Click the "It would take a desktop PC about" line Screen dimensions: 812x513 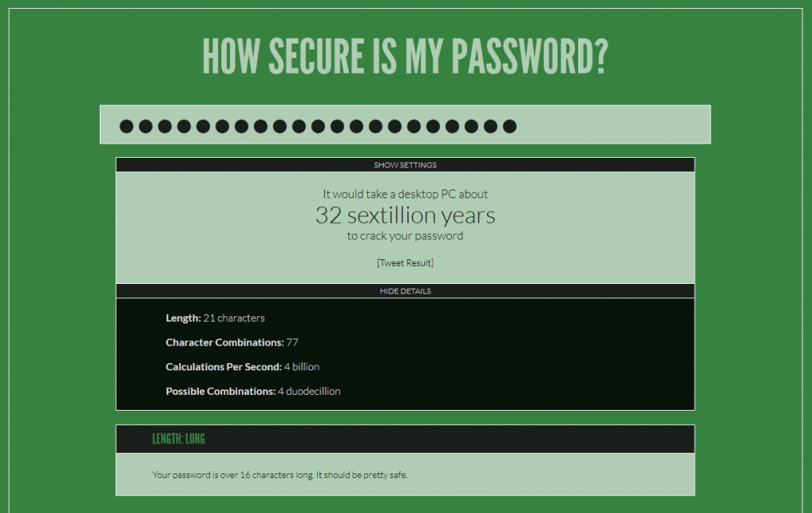coord(405,193)
